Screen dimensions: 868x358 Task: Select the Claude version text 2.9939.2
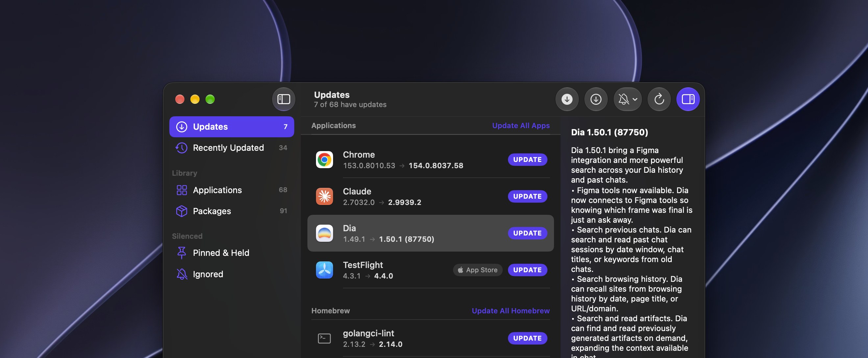pyautogui.click(x=404, y=202)
